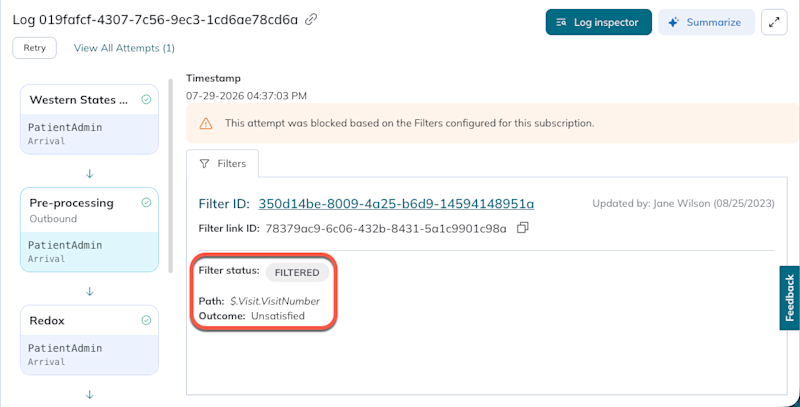Screen dimensions: 800x407
Task: Click the stage list vertical scrollbar
Action: click(170, 176)
